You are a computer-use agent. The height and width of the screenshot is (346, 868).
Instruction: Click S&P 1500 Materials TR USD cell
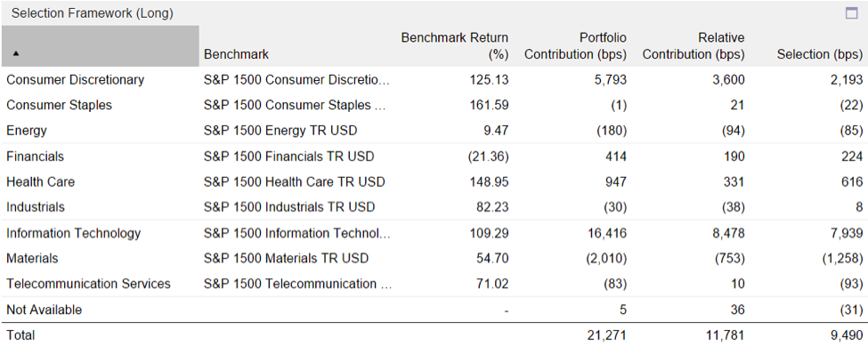click(286, 258)
